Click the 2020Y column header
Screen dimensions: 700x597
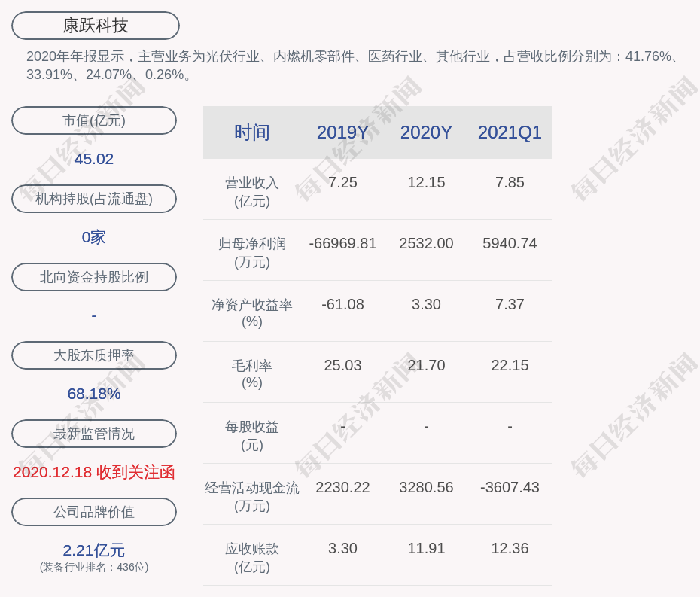(x=426, y=132)
